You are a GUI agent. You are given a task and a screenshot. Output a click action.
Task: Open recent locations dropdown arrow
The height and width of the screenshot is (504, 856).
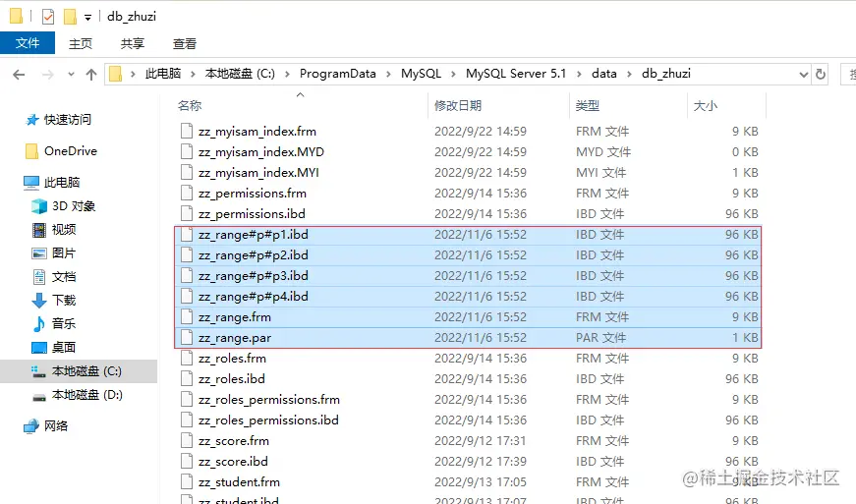pos(71,75)
